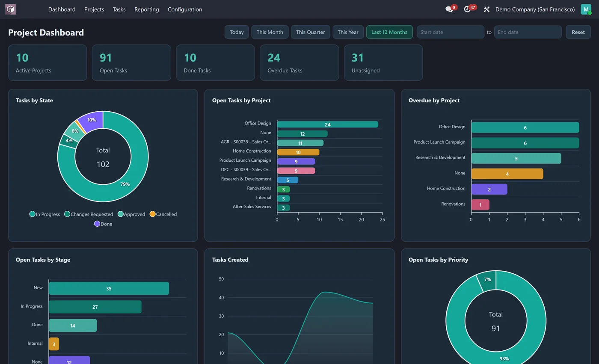Click Research & Development overdue bar
The height and width of the screenshot is (364, 599).
pyautogui.click(x=516, y=158)
